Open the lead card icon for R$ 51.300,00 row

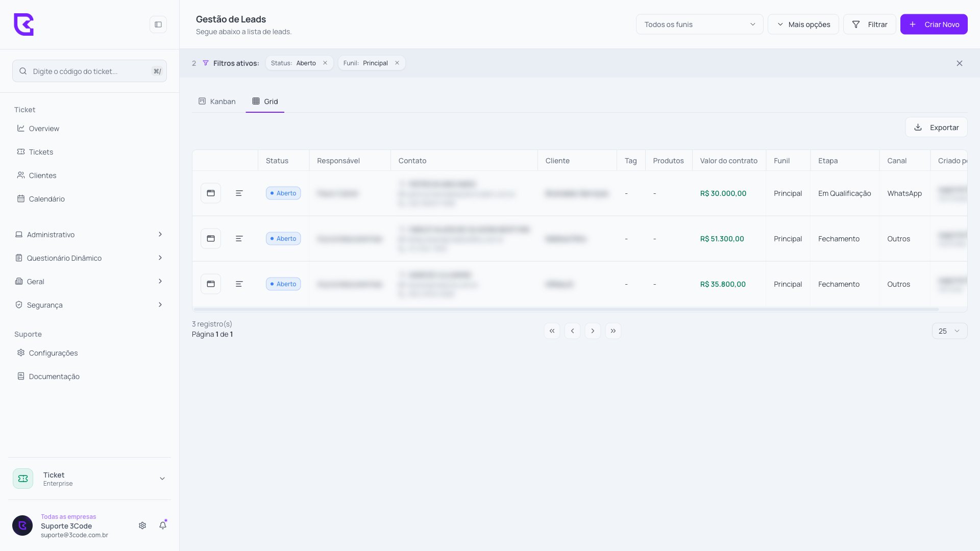pos(211,239)
